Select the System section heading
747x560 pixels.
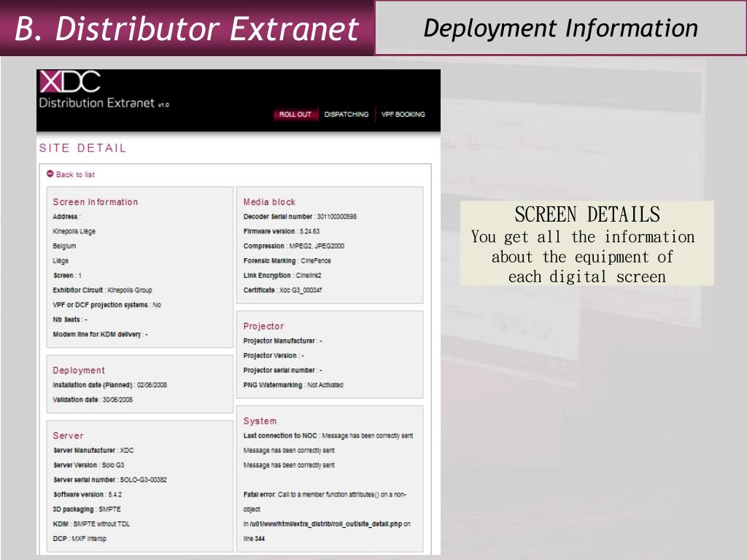coord(260,421)
